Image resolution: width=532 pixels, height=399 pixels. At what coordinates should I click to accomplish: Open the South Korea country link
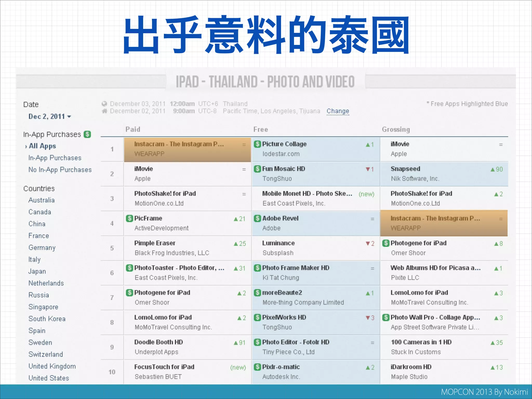point(47,319)
